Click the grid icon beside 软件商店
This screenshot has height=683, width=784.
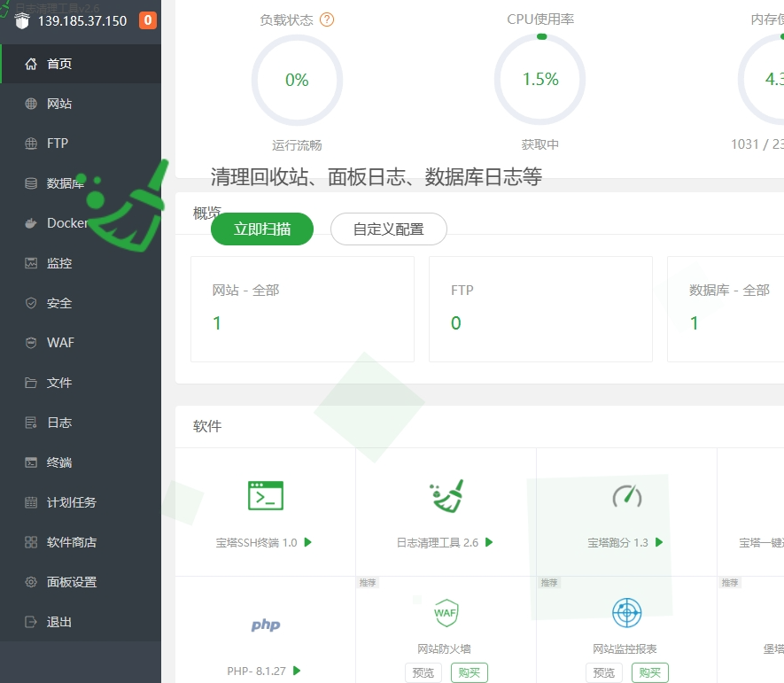coord(31,542)
